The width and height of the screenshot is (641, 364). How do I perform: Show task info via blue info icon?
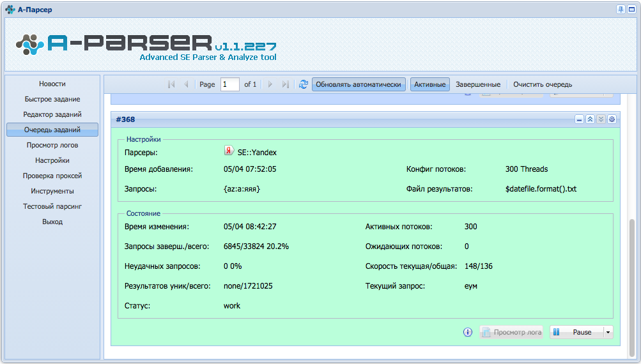[468, 332]
